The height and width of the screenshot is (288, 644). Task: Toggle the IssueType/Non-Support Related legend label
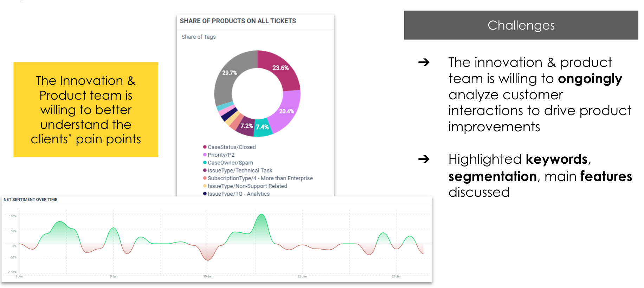(247, 186)
